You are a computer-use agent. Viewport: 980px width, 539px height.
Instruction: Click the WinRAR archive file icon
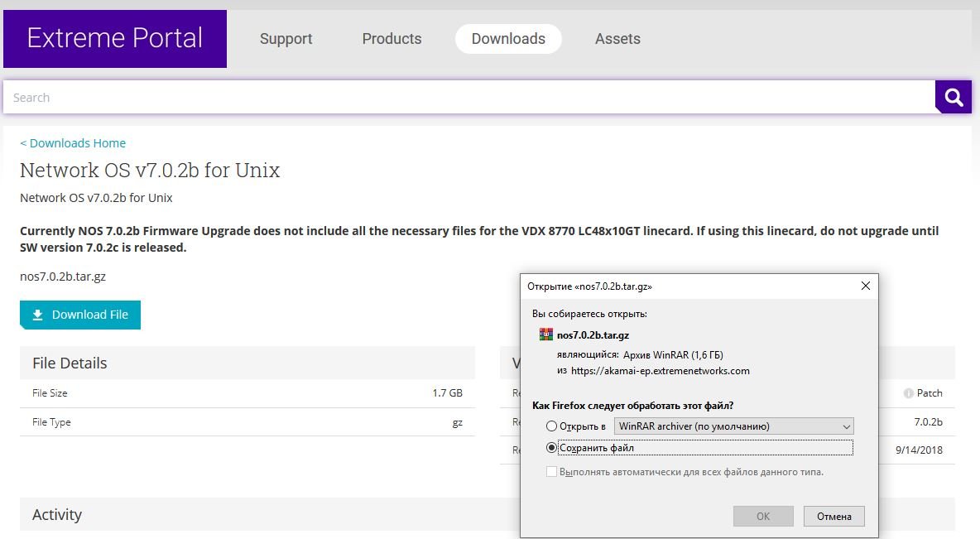pyautogui.click(x=546, y=335)
